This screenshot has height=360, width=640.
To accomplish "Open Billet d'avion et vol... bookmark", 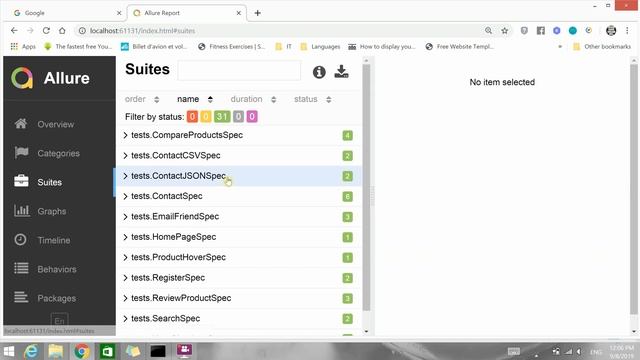I will (x=154, y=47).
